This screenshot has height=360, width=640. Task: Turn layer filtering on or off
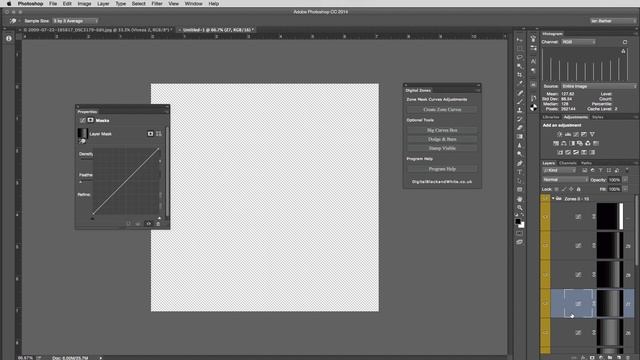tap(627, 170)
